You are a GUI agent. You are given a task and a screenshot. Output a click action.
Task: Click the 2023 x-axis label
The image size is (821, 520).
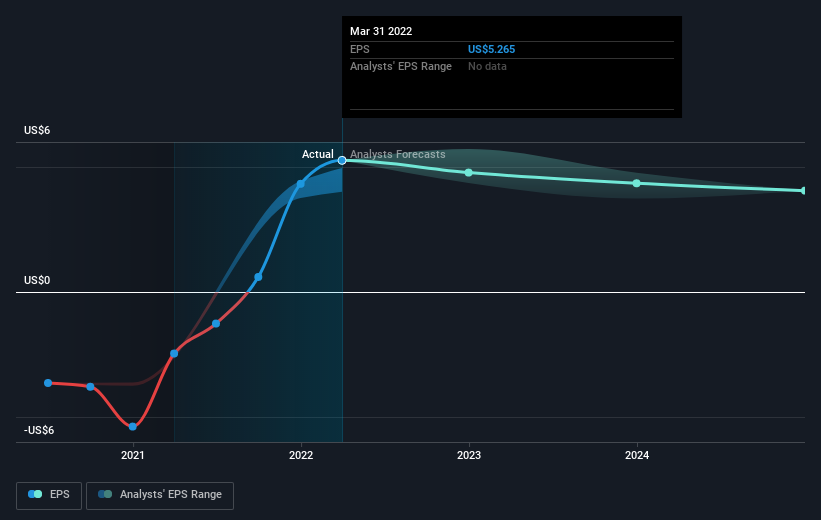469,456
